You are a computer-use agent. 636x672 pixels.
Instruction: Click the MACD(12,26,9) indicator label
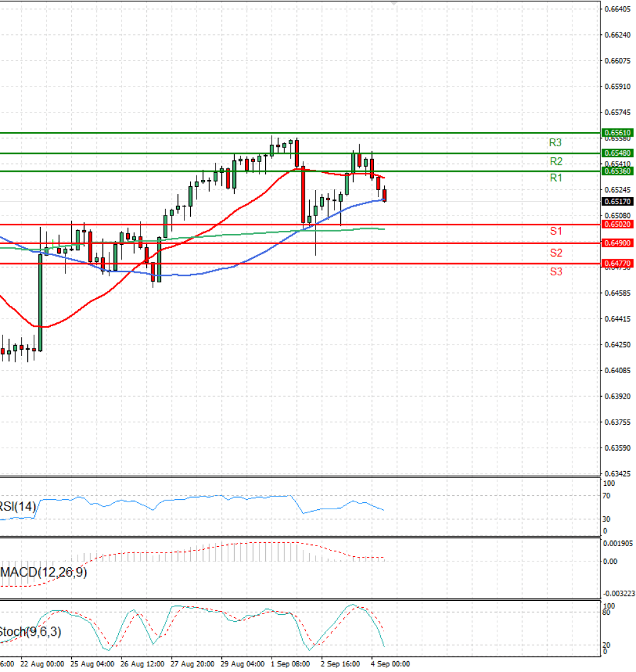pyautogui.click(x=44, y=572)
